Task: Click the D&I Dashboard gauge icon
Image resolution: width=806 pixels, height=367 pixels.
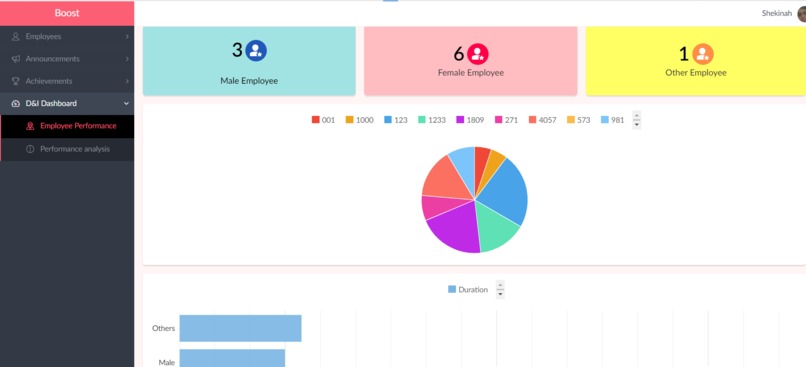Action: click(x=16, y=103)
